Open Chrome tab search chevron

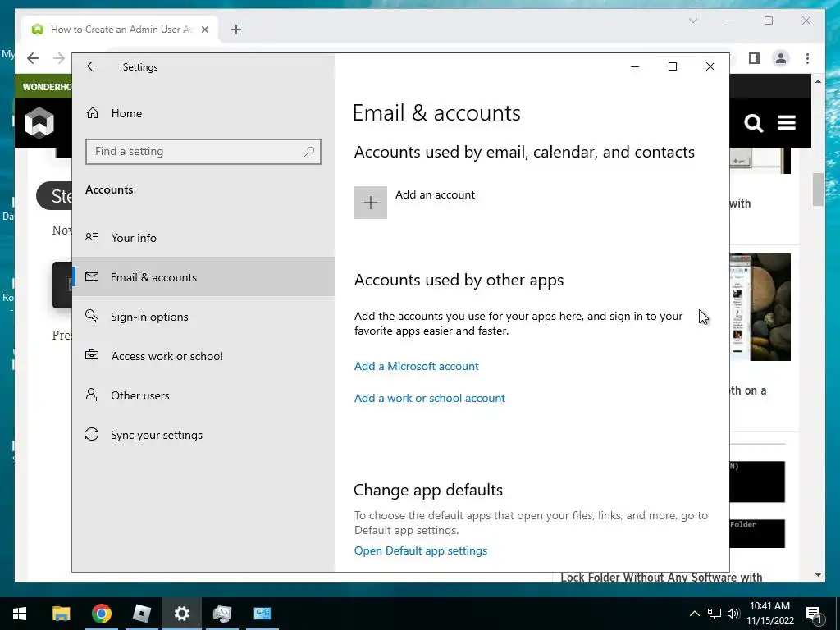[692, 21]
